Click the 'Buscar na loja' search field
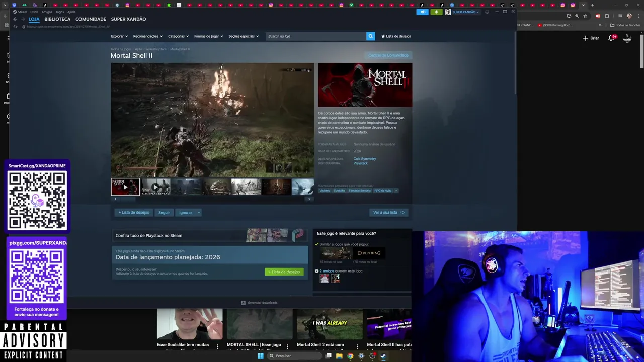644x362 pixels. pos(316,36)
